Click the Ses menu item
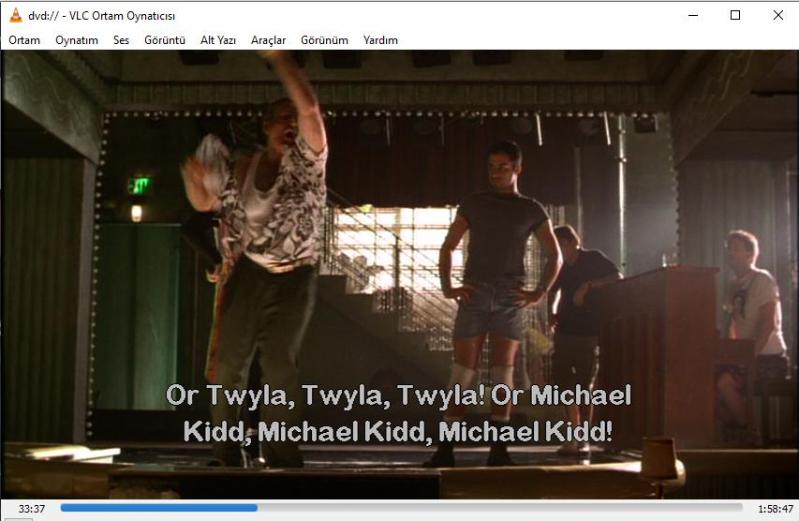The height and width of the screenshot is (521, 799). click(x=121, y=40)
